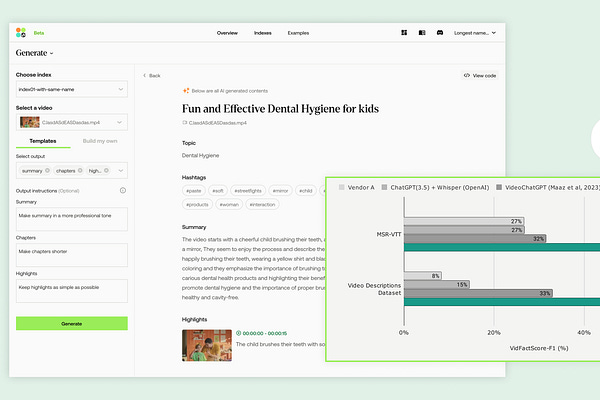
Task: Click the #woman hashtag chip
Action: tap(229, 204)
